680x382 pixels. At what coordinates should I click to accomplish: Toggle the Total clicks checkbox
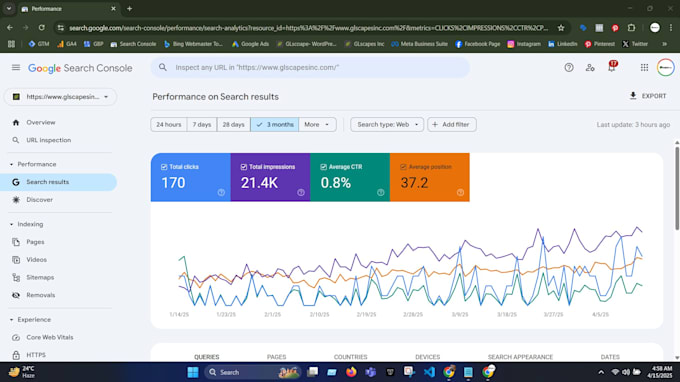[164, 167]
